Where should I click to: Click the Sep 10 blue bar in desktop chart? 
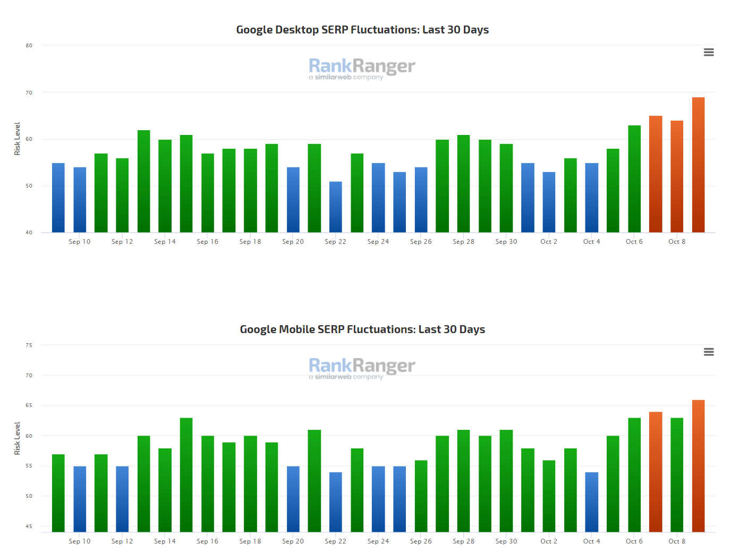pos(80,200)
